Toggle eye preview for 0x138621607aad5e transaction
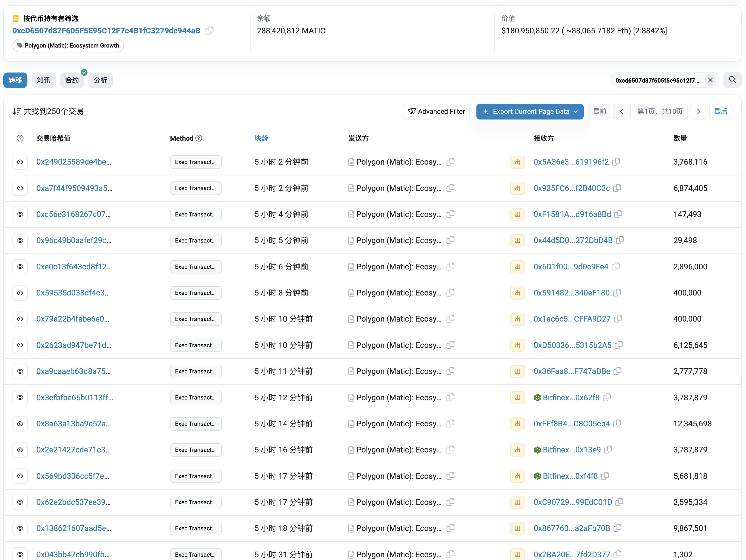 point(20,528)
